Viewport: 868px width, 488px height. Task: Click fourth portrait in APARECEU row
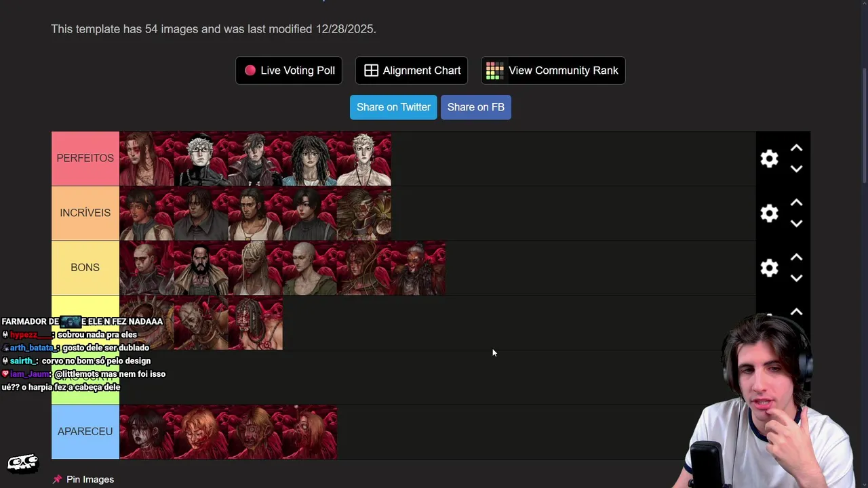pyautogui.click(x=309, y=432)
